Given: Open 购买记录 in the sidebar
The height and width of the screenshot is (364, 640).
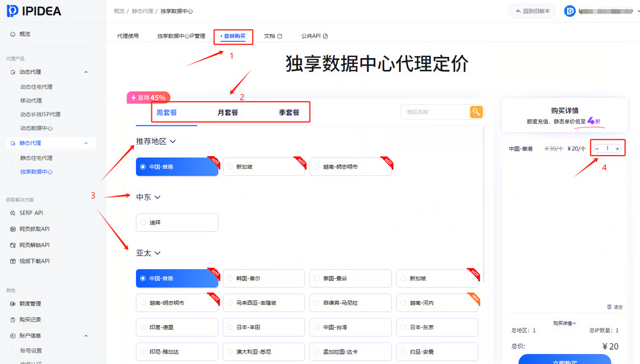Looking at the screenshot, I should click(30, 319).
